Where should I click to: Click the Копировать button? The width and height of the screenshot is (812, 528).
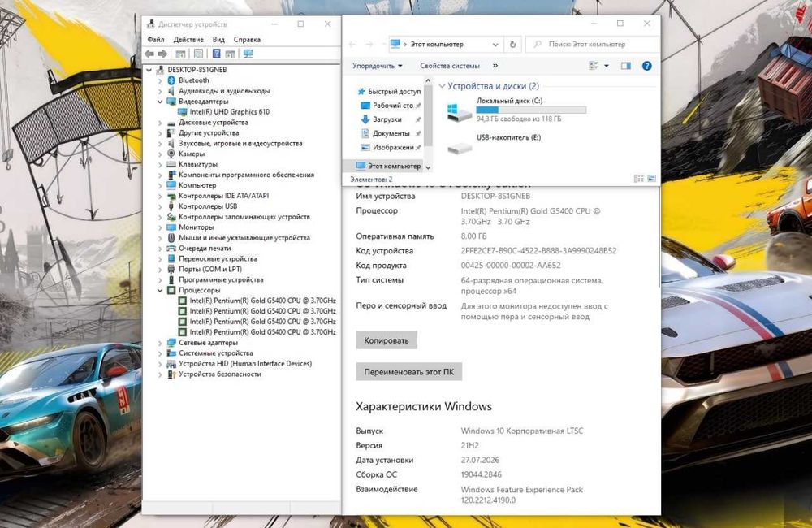387,340
